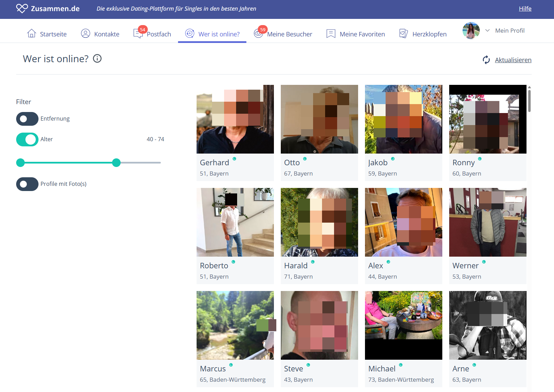
Task: Click the Postfach badge showing 54
Action: click(x=143, y=30)
